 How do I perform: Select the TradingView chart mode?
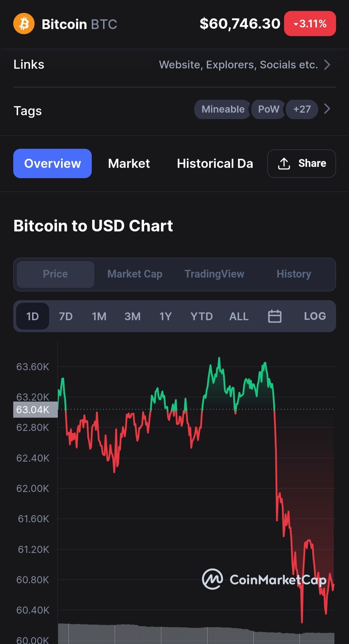[214, 274]
